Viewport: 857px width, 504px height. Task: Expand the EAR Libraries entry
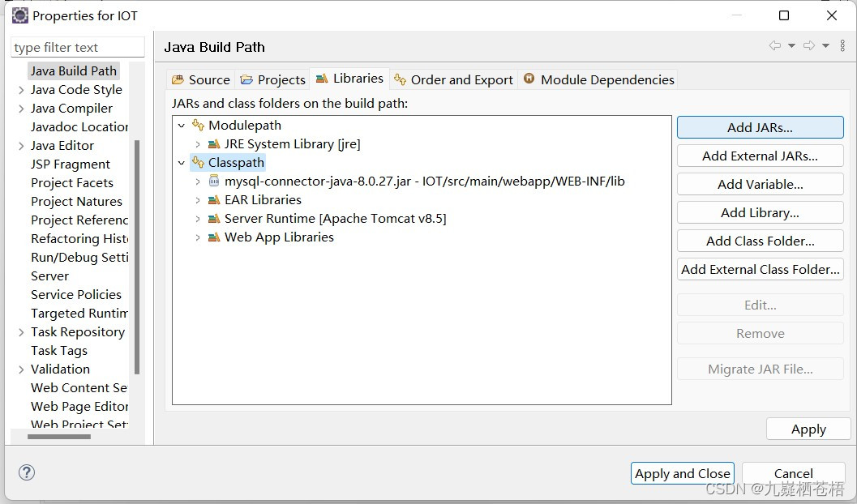pyautogui.click(x=198, y=200)
